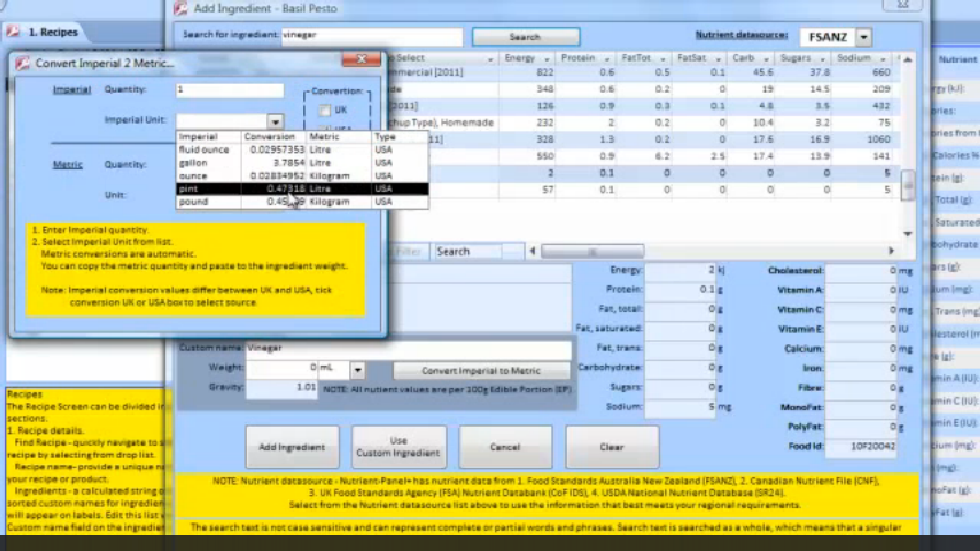Click Convert Imperial to Metric button
Screen dimensions: 980x551
pyautogui.click(x=481, y=371)
